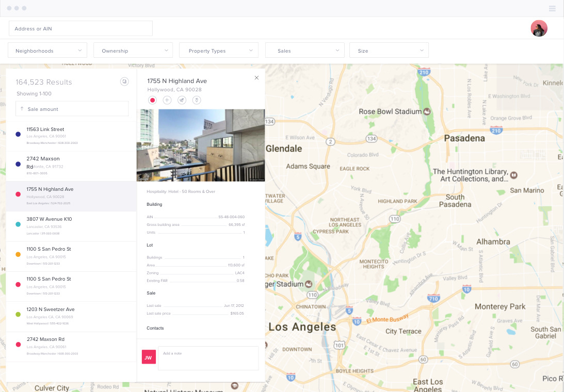Open the hamburger menu in the title bar
The height and width of the screenshot is (392, 564).
coord(552,8)
